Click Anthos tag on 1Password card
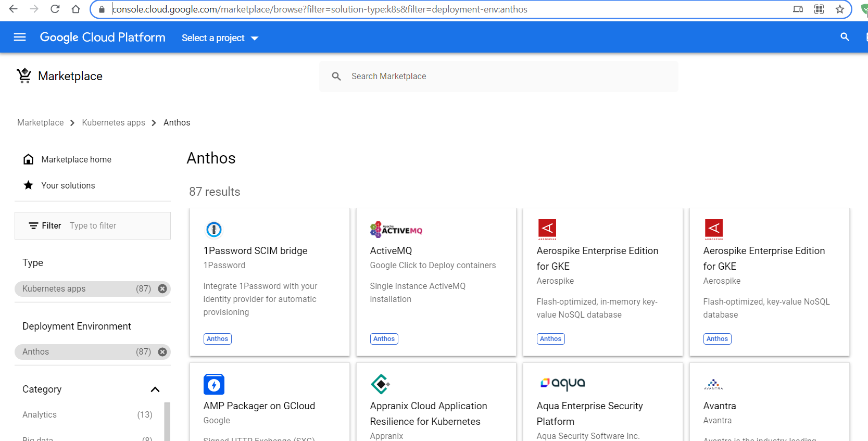The height and width of the screenshot is (441, 868). 218,339
